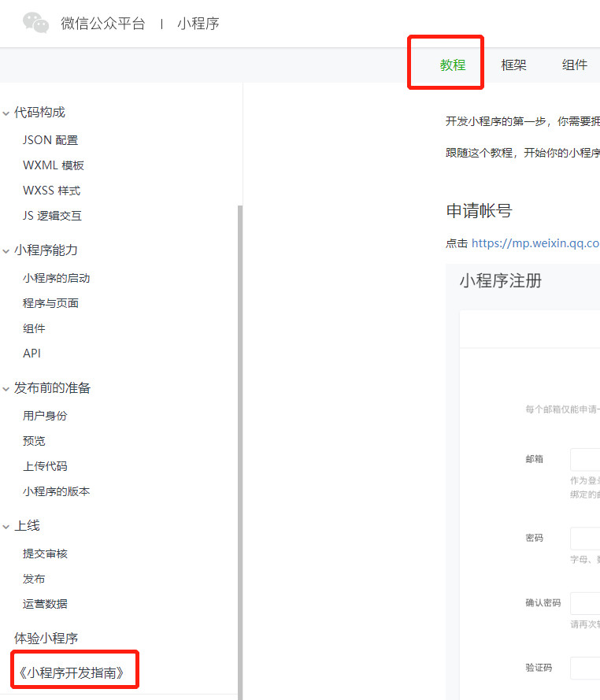Screen dimensions: 600x700
Task: Open 程序与页面 in the sidebar
Action: click(51, 303)
